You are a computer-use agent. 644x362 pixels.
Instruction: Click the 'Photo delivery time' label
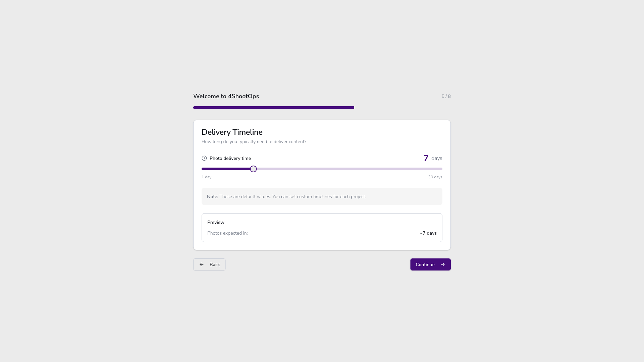click(x=230, y=158)
